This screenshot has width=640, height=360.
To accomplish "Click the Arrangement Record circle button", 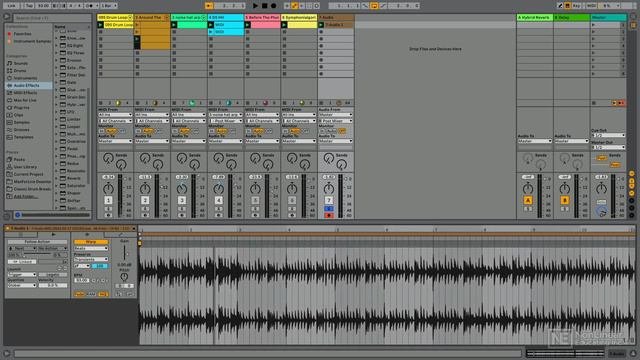I will point(273,6).
